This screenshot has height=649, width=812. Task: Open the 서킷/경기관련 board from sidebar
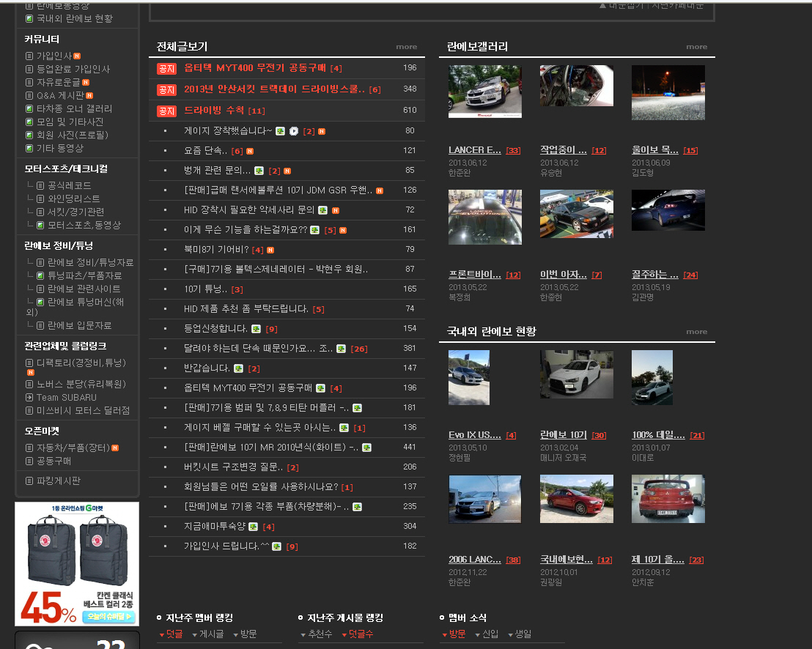pyautogui.click(x=75, y=212)
